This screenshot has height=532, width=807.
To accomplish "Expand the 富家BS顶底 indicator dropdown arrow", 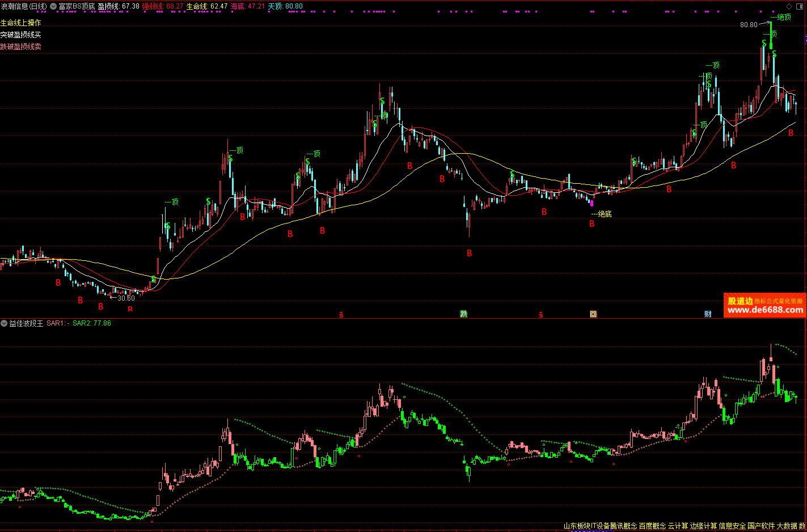I will 53,6.
